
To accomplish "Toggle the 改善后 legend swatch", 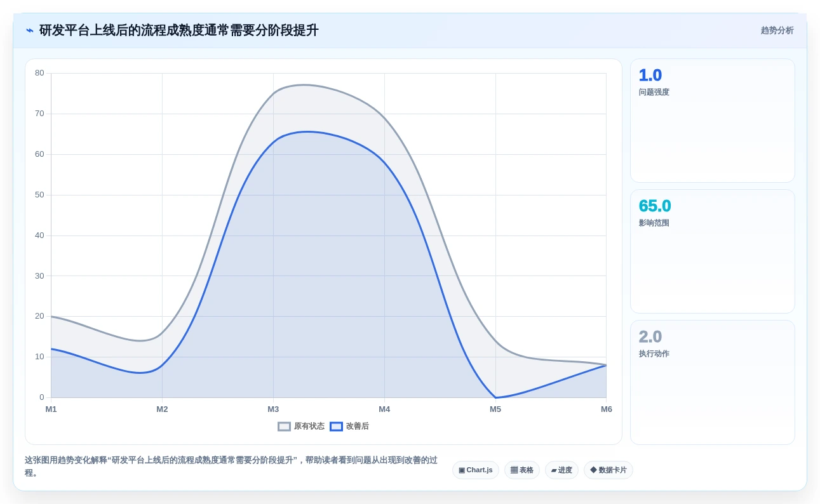I will click(336, 427).
